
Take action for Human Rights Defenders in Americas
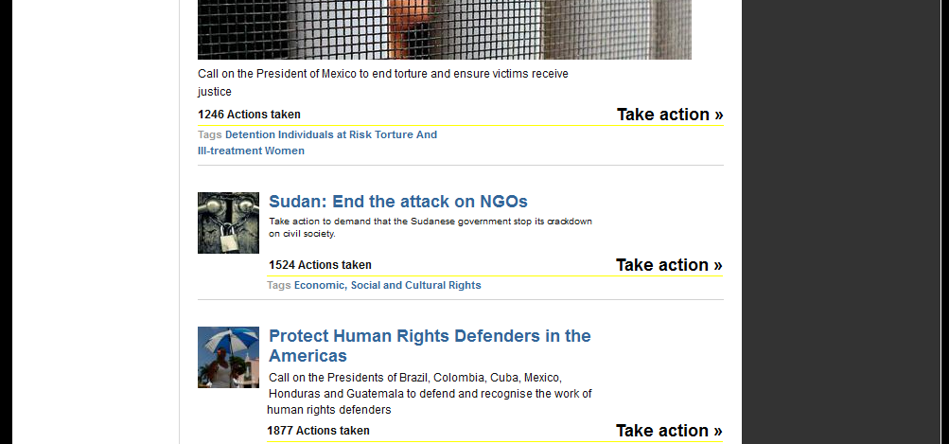669,431
